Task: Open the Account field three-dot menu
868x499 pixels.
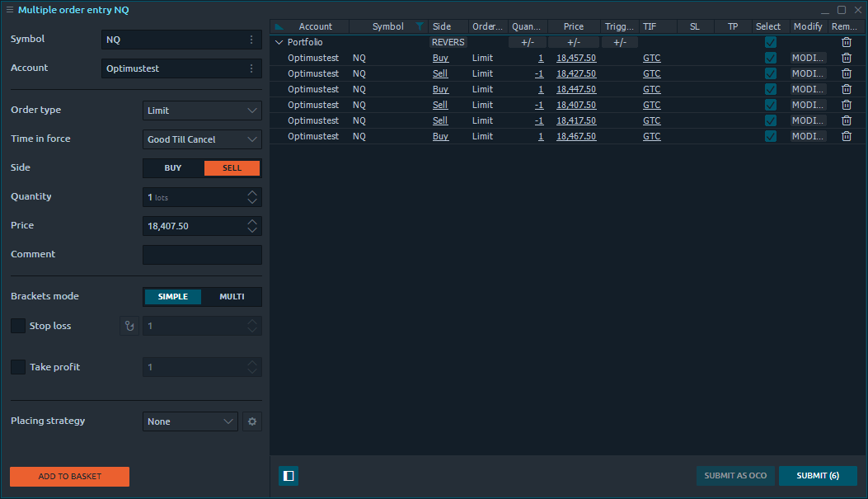Action: click(x=251, y=68)
